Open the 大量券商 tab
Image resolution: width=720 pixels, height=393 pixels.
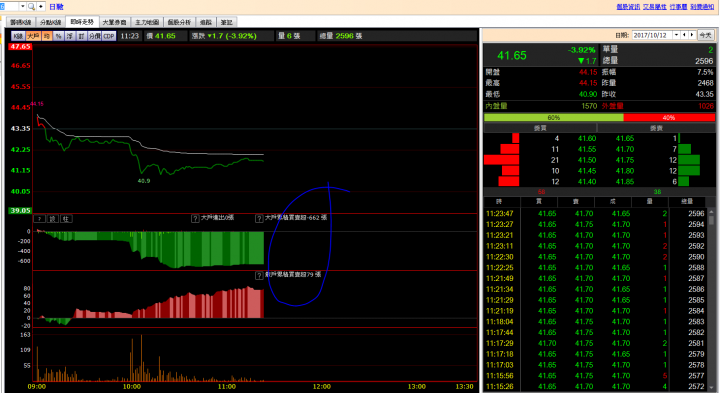[114, 22]
